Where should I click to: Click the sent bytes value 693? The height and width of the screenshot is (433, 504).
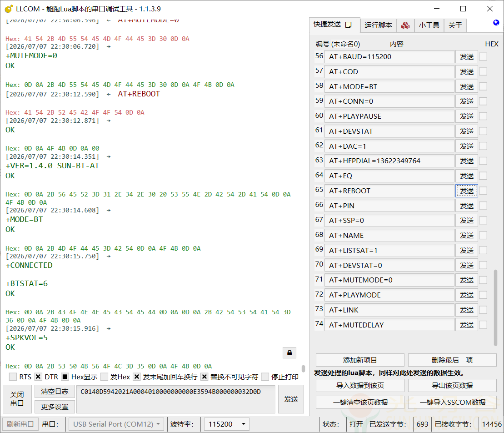pyautogui.click(x=422, y=424)
